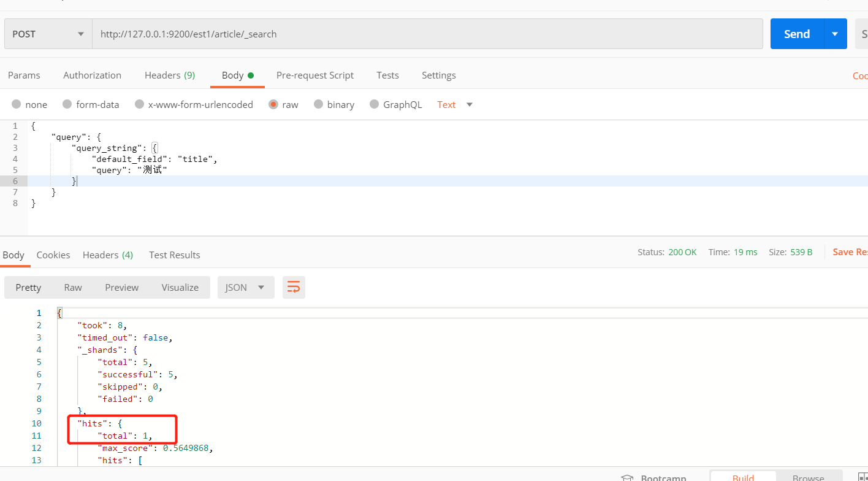Click the wrap lines icon in response toolbar
The width and height of the screenshot is (868, 481).
click(x=294, y=287)
